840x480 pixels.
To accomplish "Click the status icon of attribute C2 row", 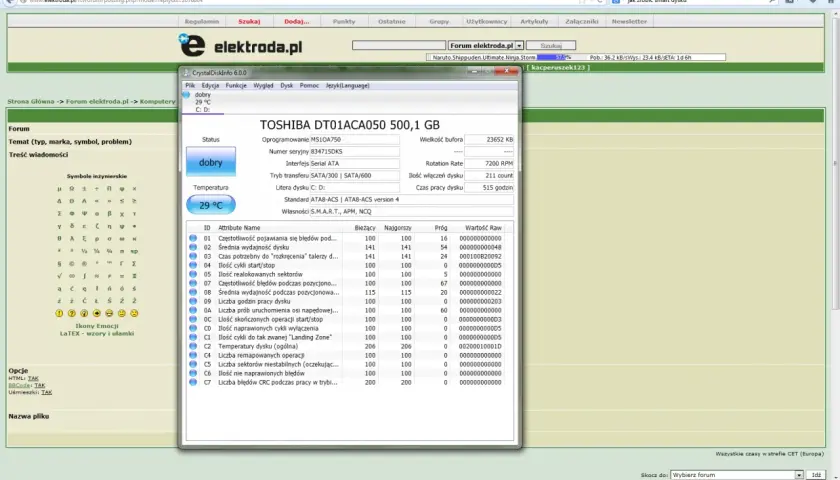I will [x=193, y=346].
